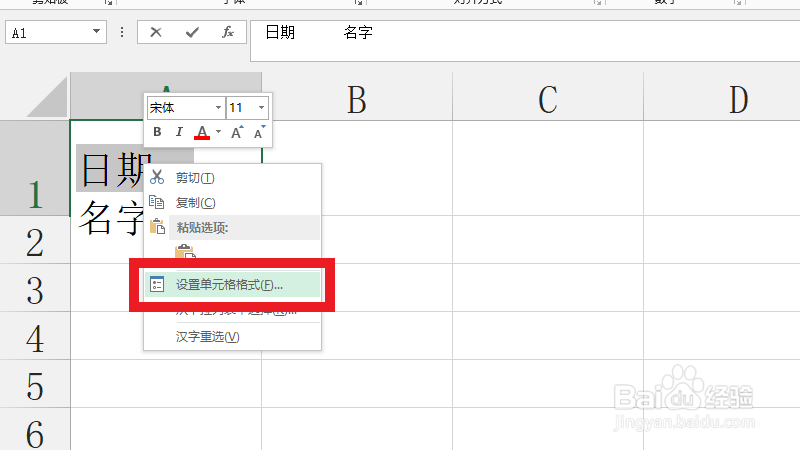
Task: Click the formula bar options dots
Action: 121,32
